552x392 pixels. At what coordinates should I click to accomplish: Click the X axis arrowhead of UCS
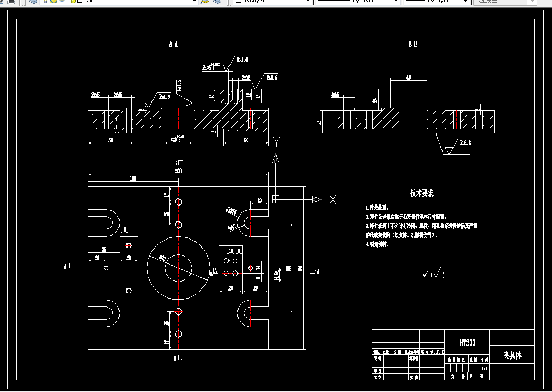click(317, 200)
